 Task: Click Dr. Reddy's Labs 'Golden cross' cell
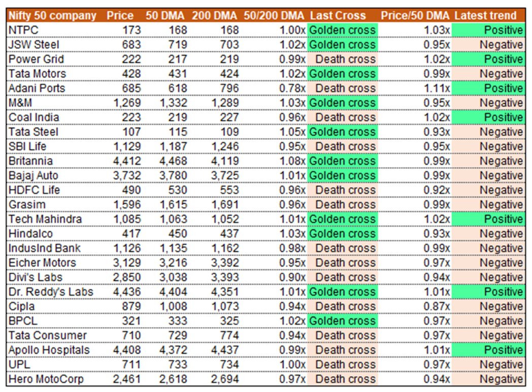[x=342, y=292]
